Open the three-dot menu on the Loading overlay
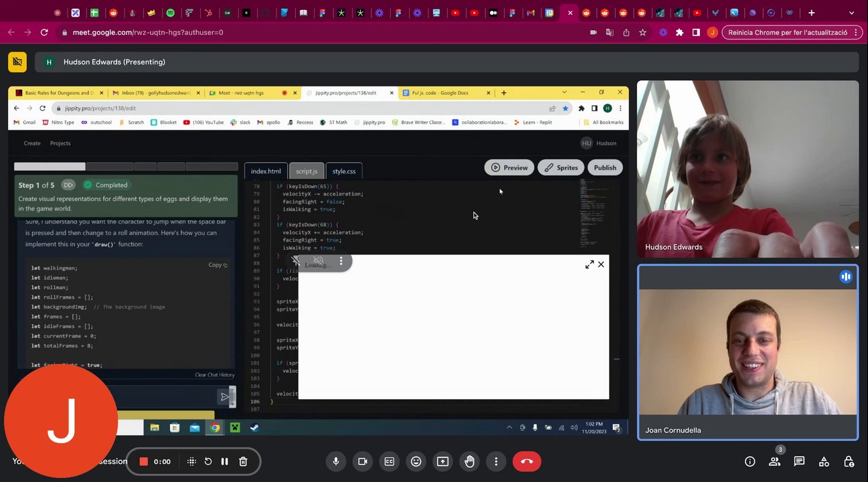This screenshot has width=868, height=482. (341, 261)
